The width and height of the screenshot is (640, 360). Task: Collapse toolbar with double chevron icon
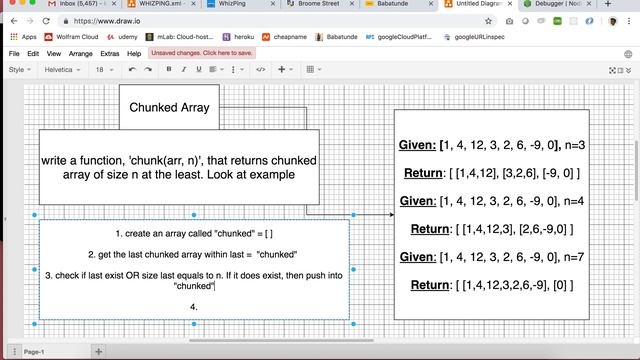[629, 70]
